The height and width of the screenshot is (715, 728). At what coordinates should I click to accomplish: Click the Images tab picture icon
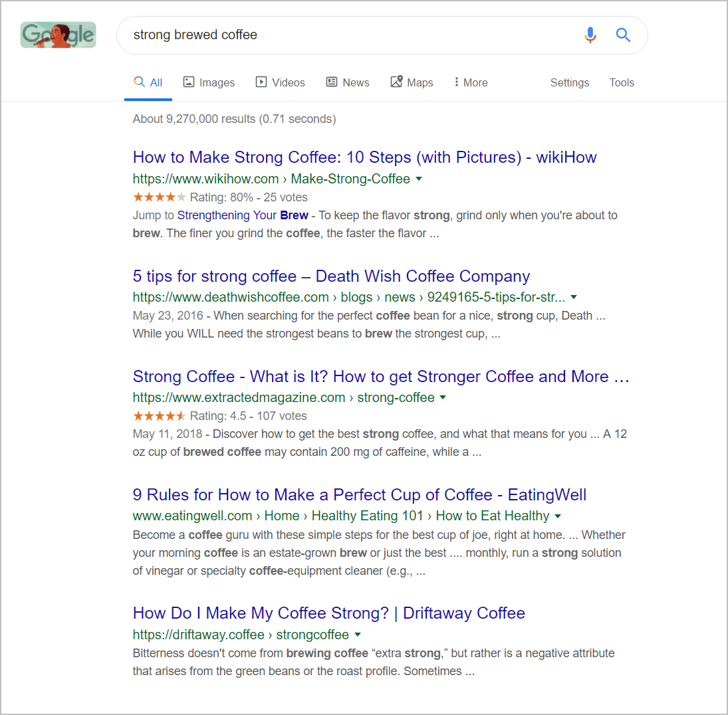point(189,82)
